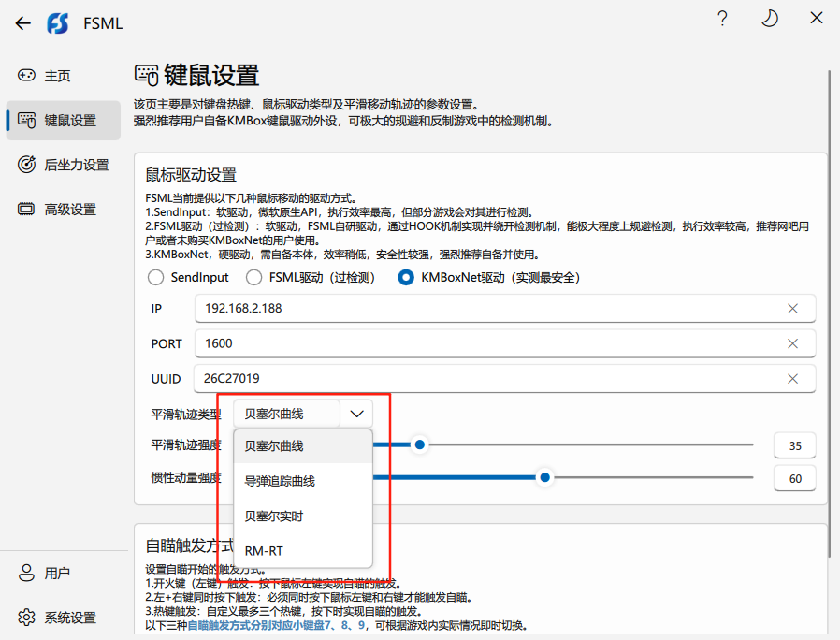The image size is (840, 640).
Task: Select the SendInput driver radio button
Action: coord(156,277)
